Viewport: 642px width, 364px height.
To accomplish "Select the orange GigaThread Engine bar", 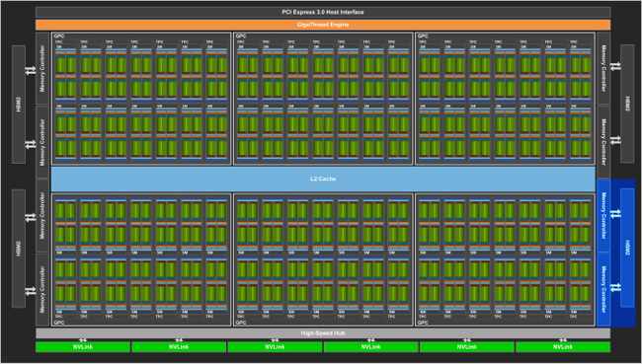I will 323,25.
